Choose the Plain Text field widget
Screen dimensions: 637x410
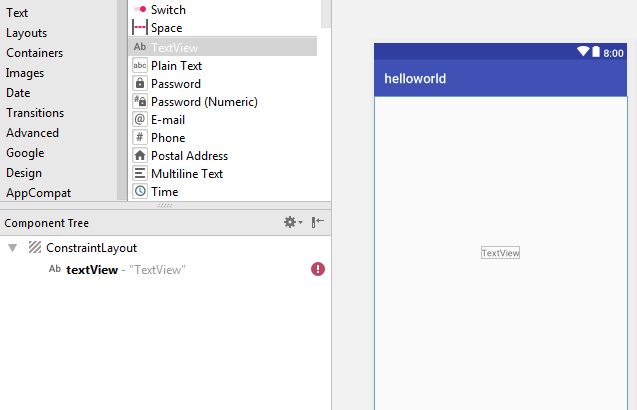pos(176,66)
